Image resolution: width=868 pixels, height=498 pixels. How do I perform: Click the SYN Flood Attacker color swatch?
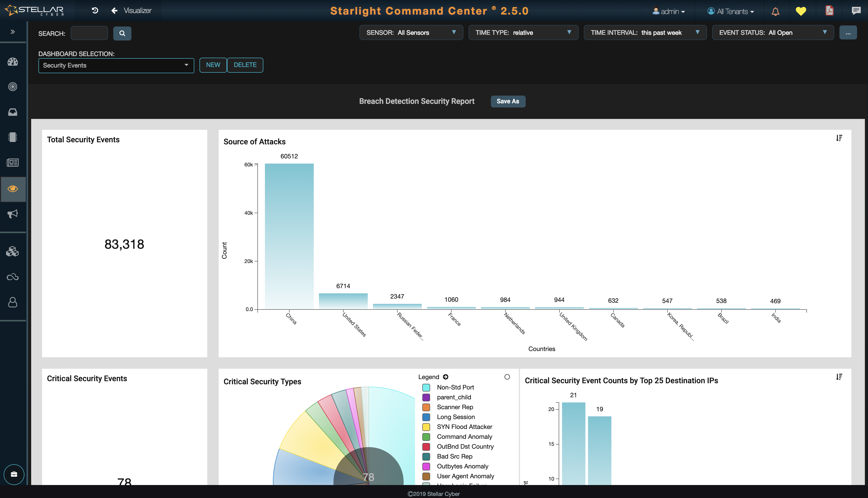tap(426, 427)
